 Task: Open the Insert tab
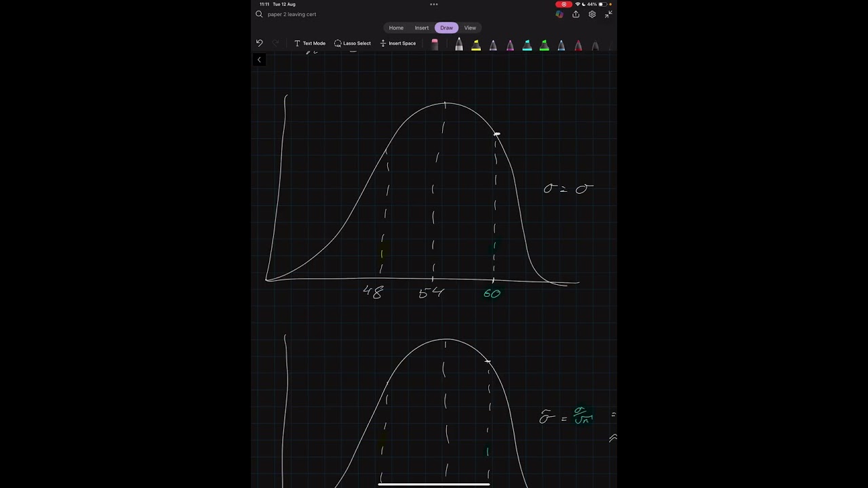click(x=422, y=28)
